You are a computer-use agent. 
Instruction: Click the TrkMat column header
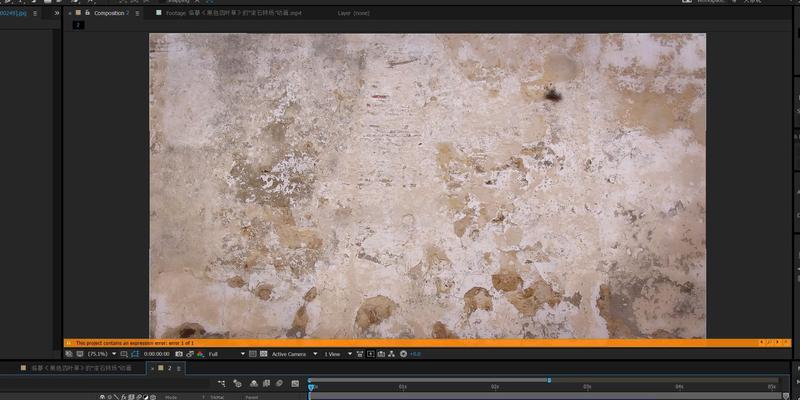217,397
